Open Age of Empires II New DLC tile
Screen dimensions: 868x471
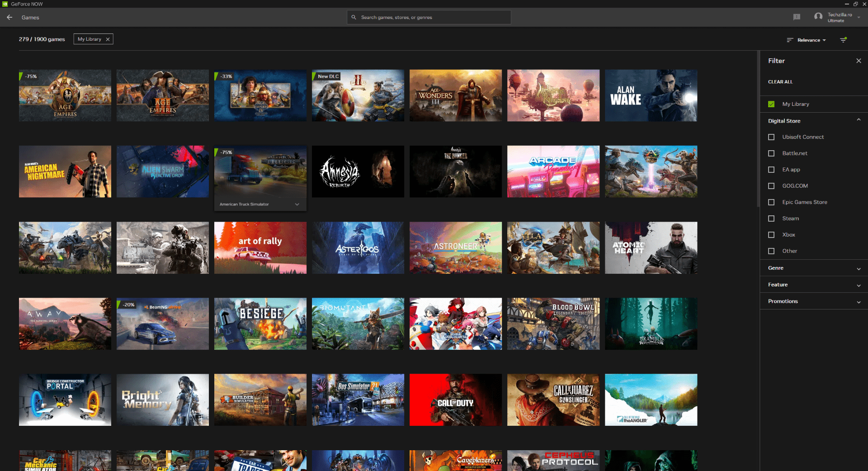[x=358, y=95]
